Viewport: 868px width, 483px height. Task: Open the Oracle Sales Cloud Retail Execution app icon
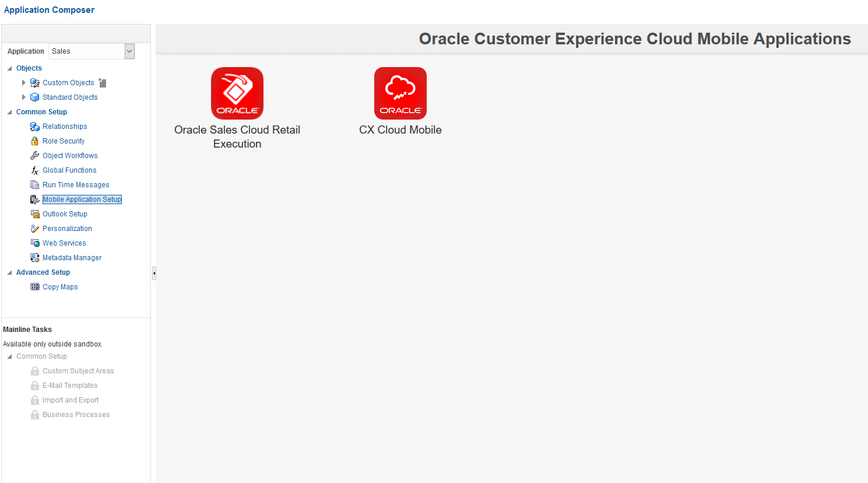pos(237,93)
